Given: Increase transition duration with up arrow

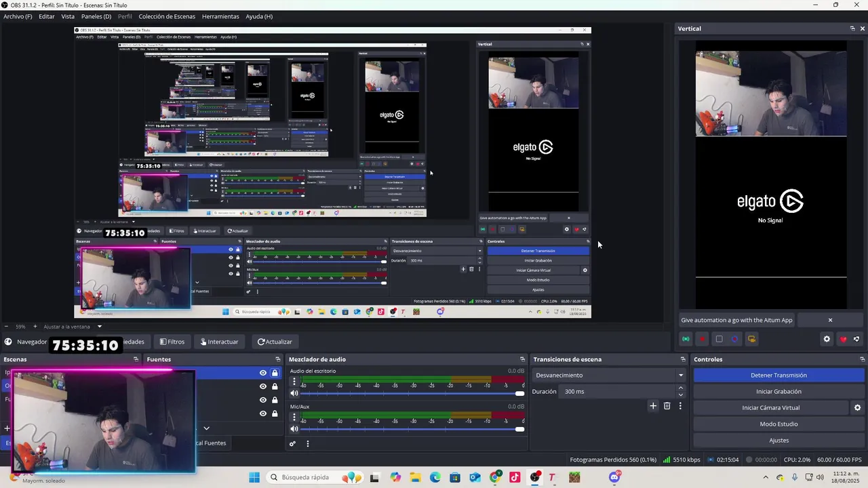Looking at the screenshot, I should pos(681,388).
